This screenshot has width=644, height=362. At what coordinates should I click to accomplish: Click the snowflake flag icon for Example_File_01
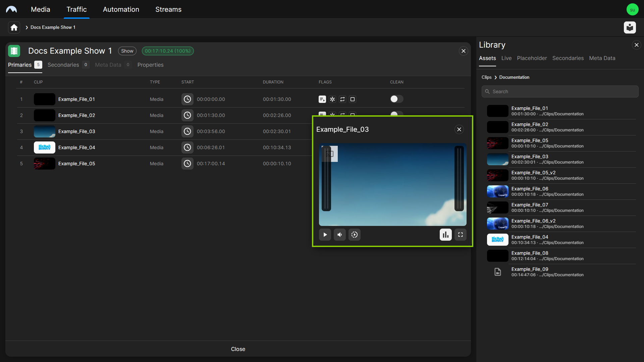coord(332,99)
